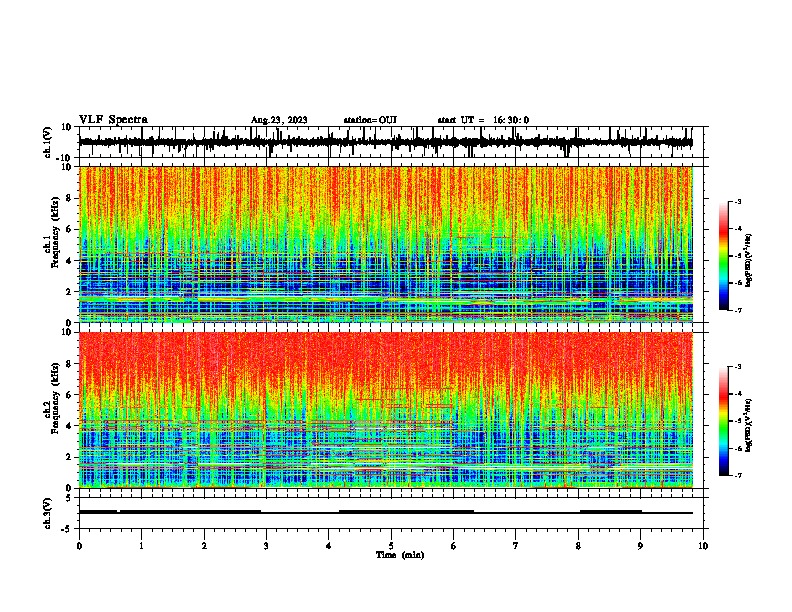
Task: Click the thick ch.3 bar segment between minutes 1 and 3
Action: tap(190, 512)
